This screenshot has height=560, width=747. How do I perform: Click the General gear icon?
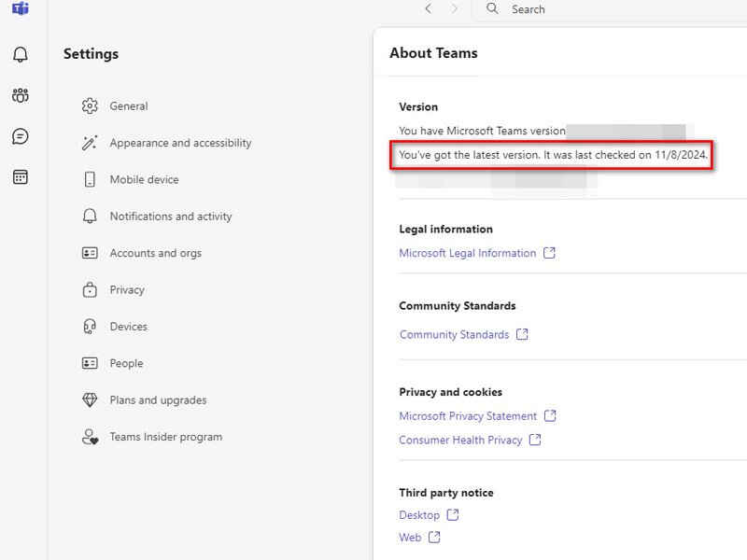(x=90, y=105)
